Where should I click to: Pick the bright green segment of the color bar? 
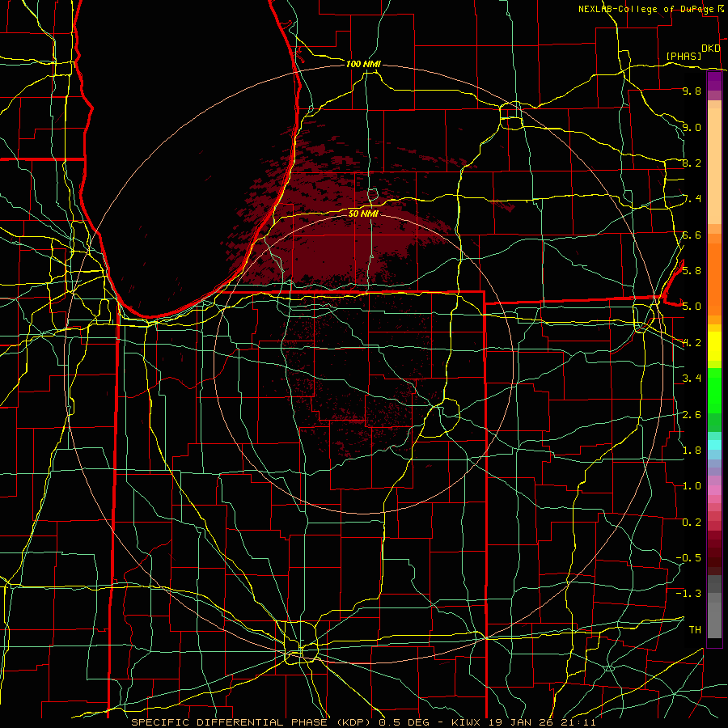(x=714, y=391)
